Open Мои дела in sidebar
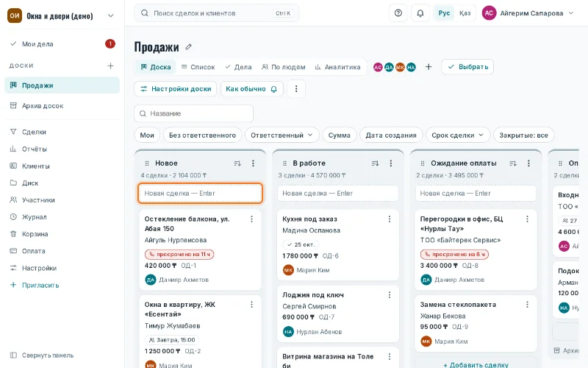 click(x=62, y=44)
